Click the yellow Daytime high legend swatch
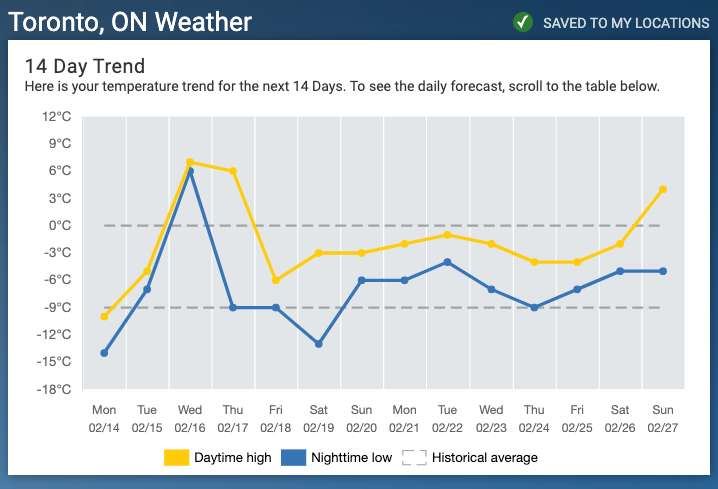This screenshot has width=718, height=489. (x=176, y=457)
